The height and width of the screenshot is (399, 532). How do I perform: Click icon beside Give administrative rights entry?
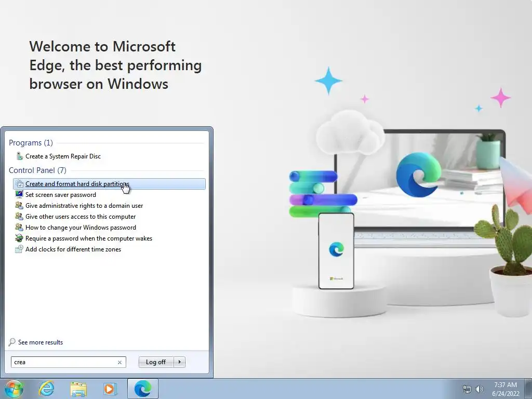(19, 205)
